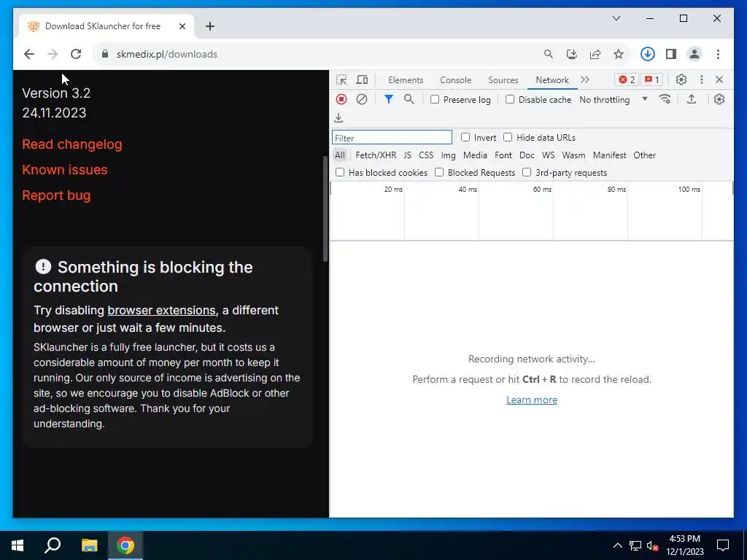
Task: Open Chrome three-dot menu
Action: (718, 54)
